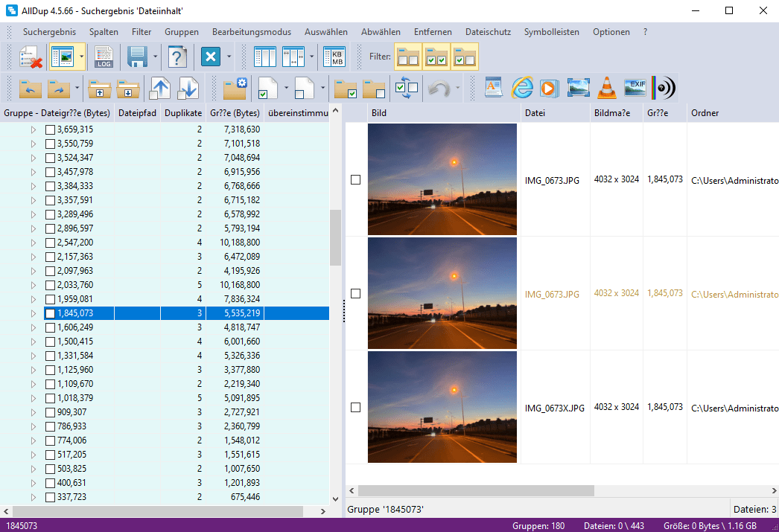Click the left panel vertical scrollbar thumb
The width and height of the screenshot is (779, 532).
point(335,238)
